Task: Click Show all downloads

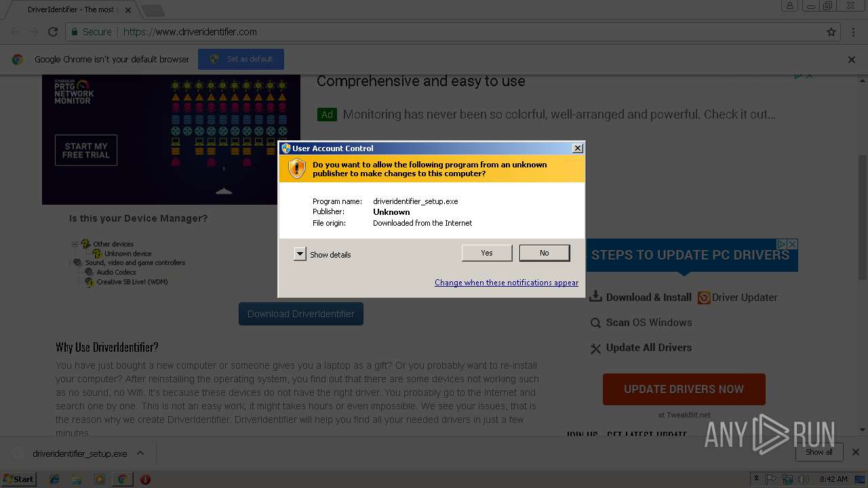Action: [x=818, y=452]
